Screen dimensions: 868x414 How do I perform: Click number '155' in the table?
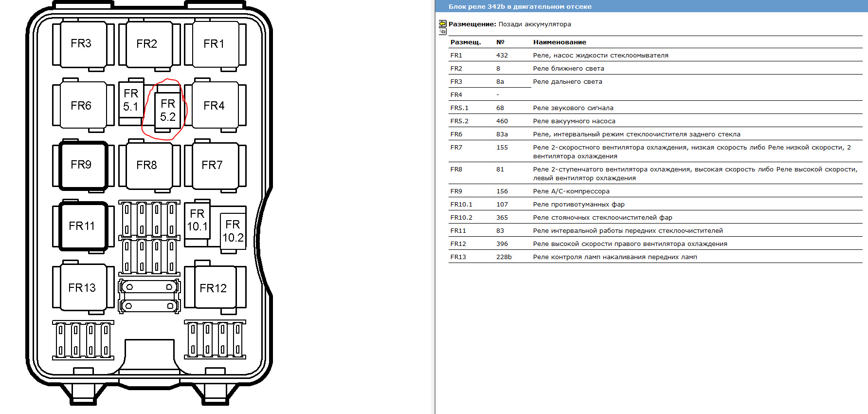tap(502, 148)
